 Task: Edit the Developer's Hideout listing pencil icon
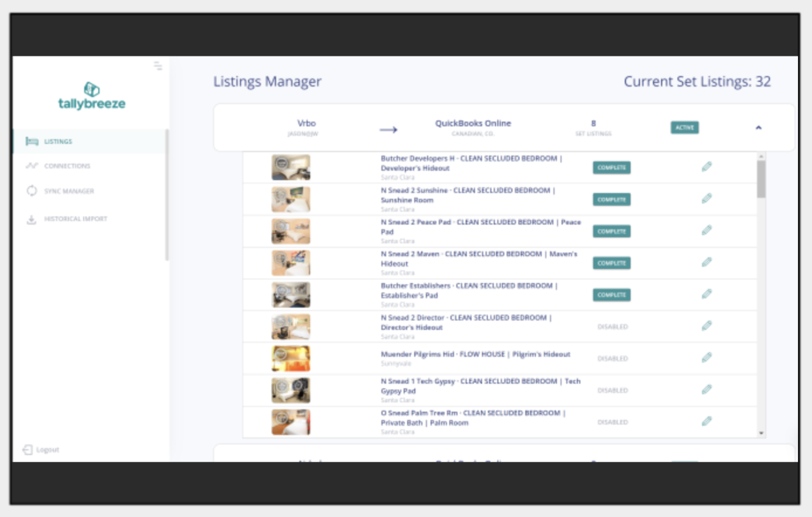click(707, 167)
